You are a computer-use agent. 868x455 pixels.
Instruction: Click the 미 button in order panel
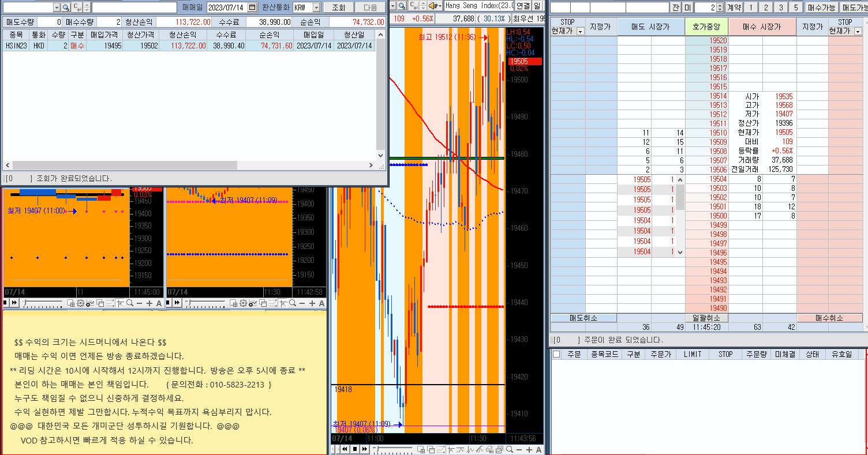pyautogui.click(x=687, y=7)
